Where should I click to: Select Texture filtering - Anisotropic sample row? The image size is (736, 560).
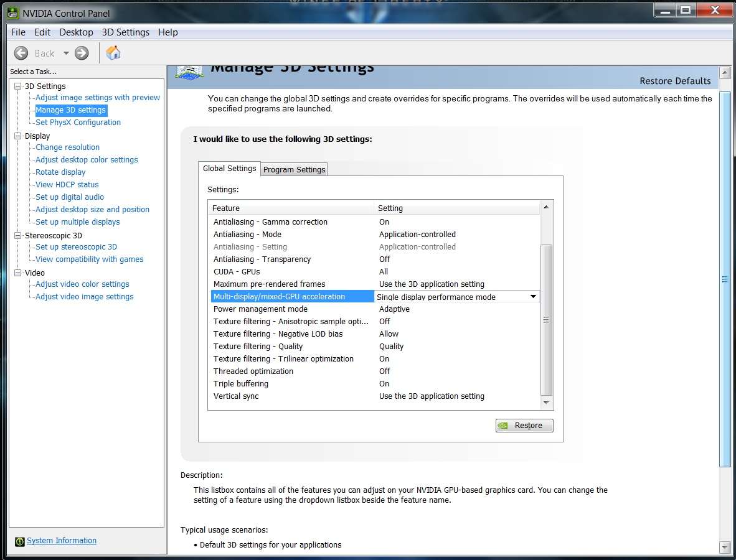(x=375, y=321)
